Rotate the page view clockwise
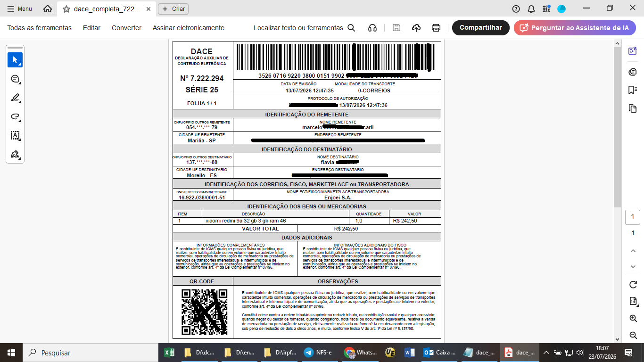The image size is (644, 362). click(633, 285)
